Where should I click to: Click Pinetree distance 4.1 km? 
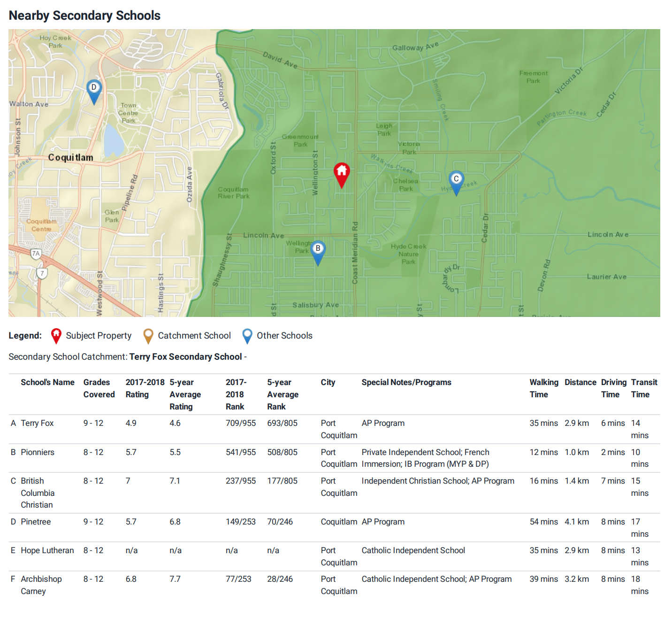(x=577, y=522)
